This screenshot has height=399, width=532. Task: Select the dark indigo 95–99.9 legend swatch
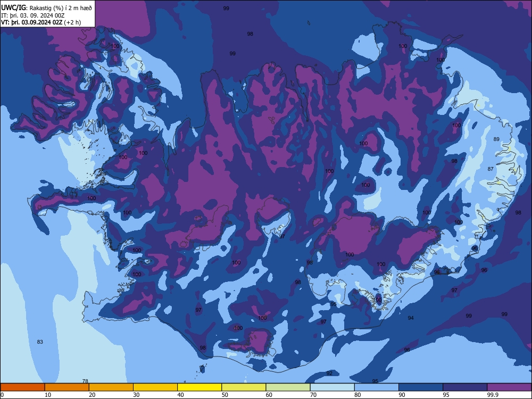(465, 387)
